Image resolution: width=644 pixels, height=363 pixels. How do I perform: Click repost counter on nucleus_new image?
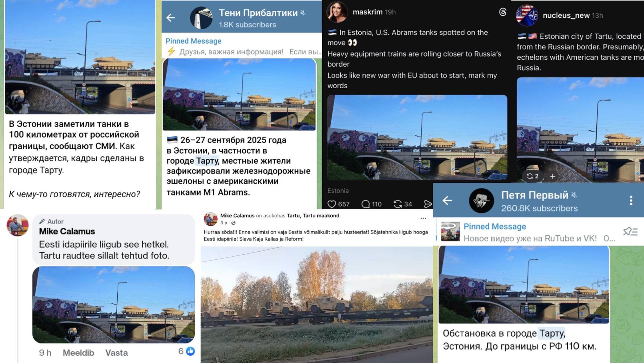pos(532,176)
